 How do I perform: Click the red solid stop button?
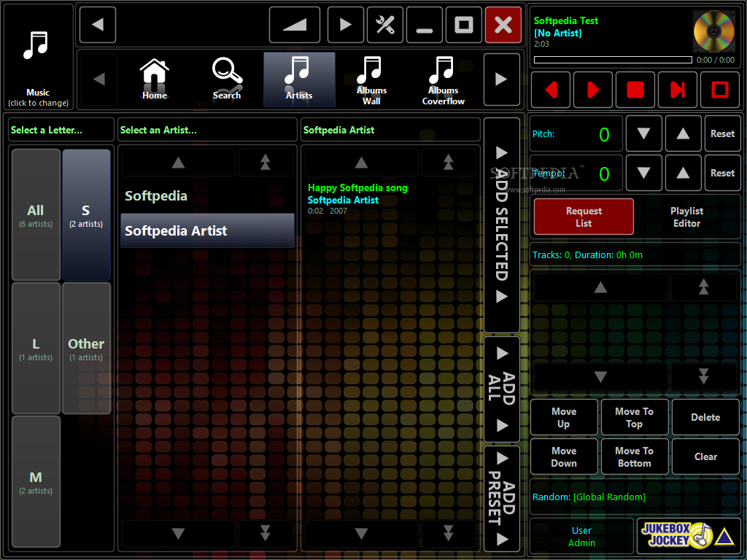pos(635,90)
